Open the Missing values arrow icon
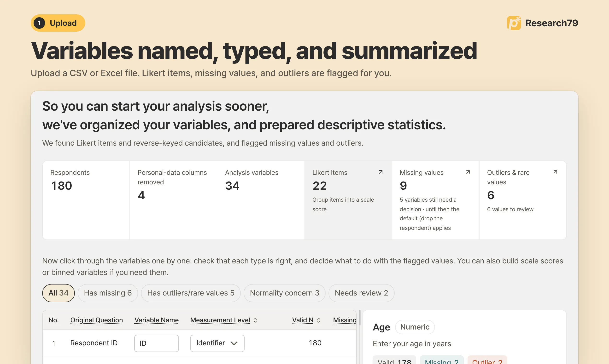The height and width of the screenshot is (364, 609). point(468,172)
